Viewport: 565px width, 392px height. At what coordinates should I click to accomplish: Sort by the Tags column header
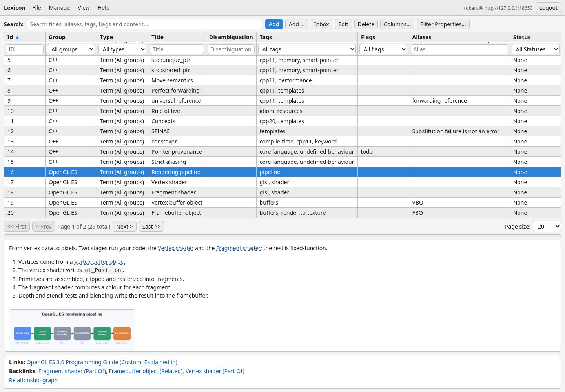(x=307, y=37)
